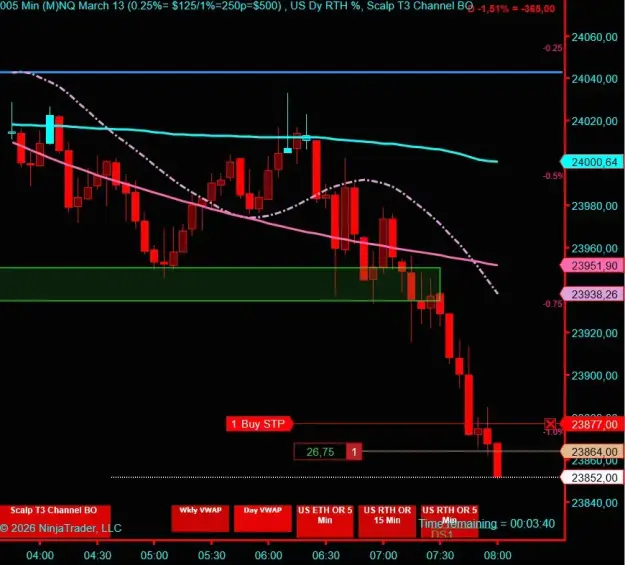The height and width of the screenshot is (565, 625).
Task: Click the position quantity 1 marker
Action: coord(354,452)
